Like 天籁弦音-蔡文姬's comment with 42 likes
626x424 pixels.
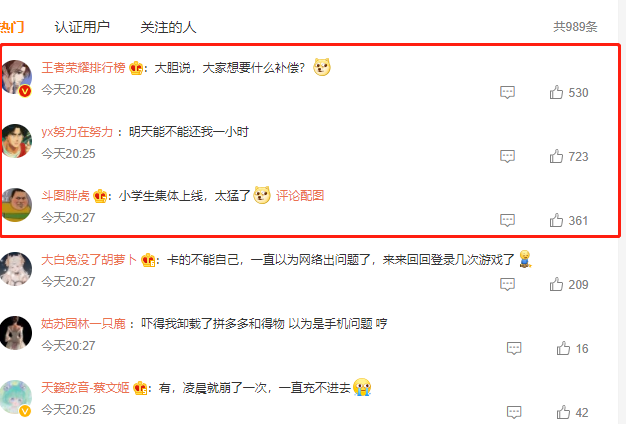point(563,412)
